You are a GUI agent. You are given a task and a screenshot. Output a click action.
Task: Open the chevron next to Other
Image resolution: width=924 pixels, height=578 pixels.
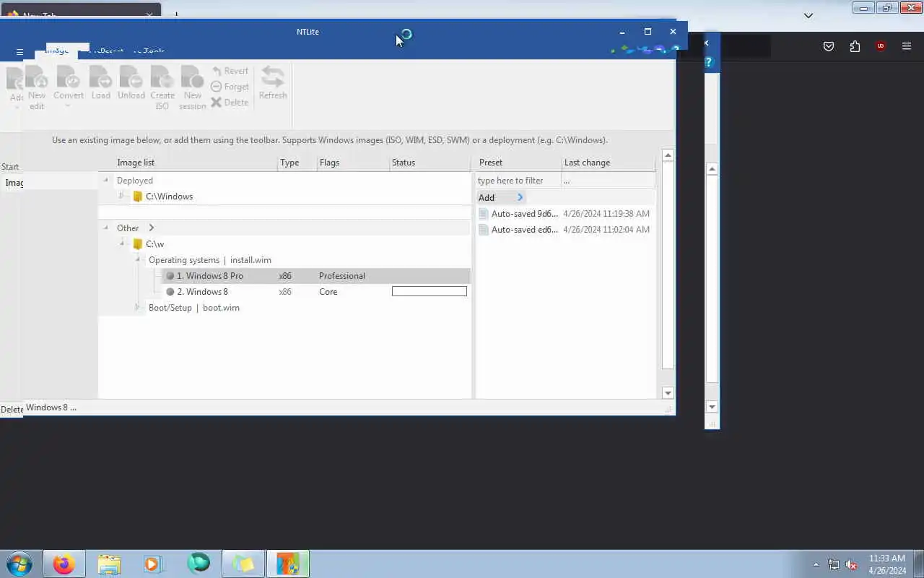point(151,228)
